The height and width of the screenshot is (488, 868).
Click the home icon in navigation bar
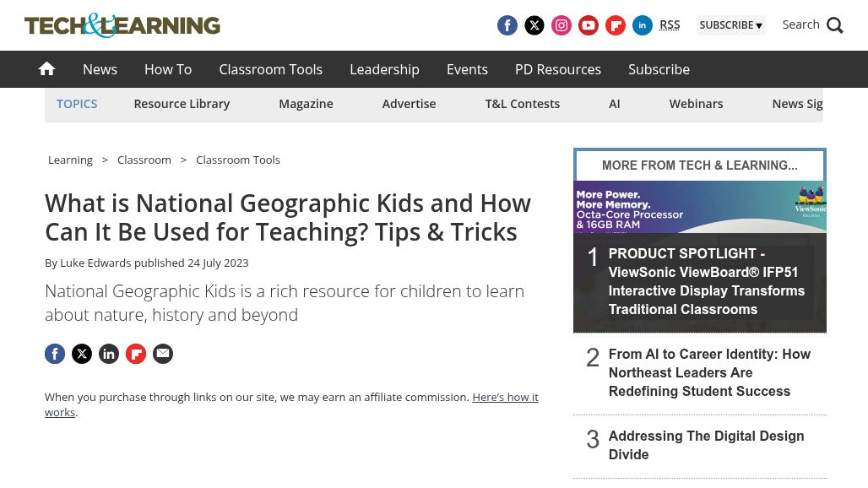[46, 69]
